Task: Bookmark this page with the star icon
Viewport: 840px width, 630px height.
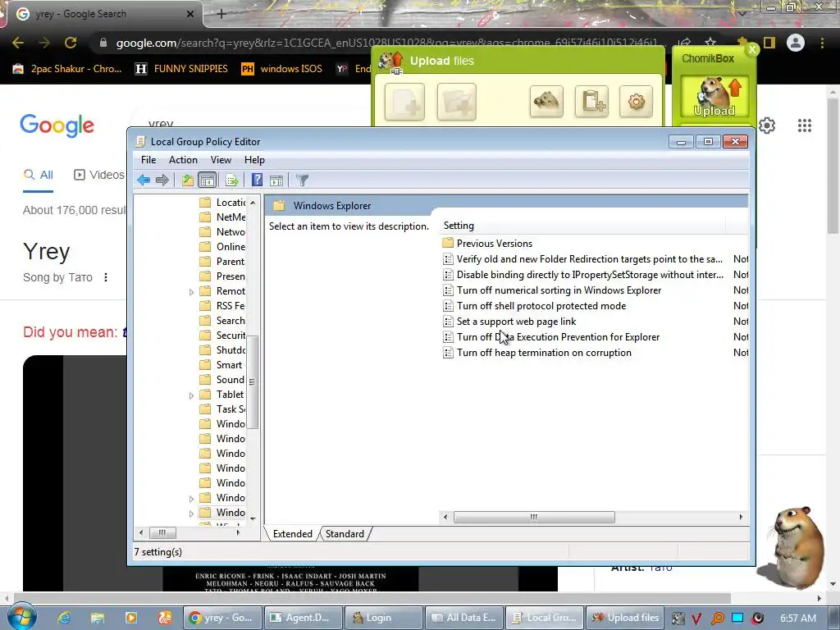Action: (710, 43)
